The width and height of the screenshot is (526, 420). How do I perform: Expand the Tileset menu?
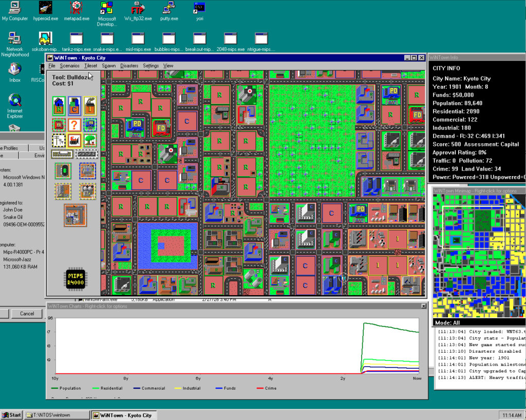90,66
